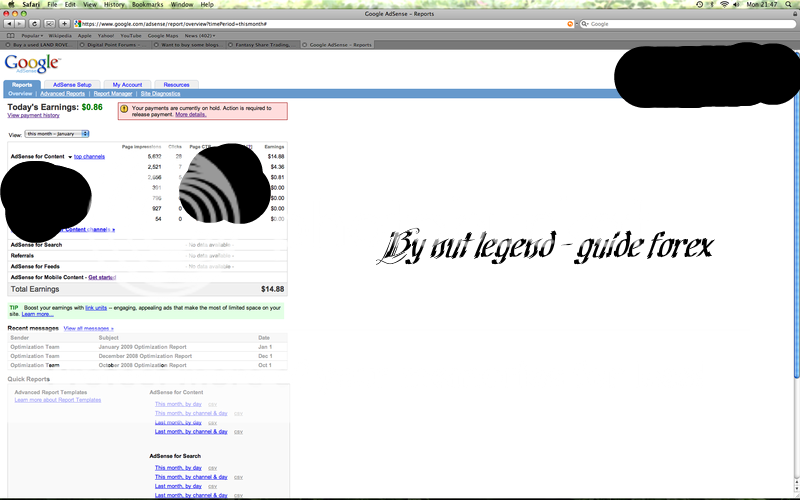Screen dimensions: 800x500
Task: Open Site Diagnostics sub-tab
Action: click(x=160, y=94)
